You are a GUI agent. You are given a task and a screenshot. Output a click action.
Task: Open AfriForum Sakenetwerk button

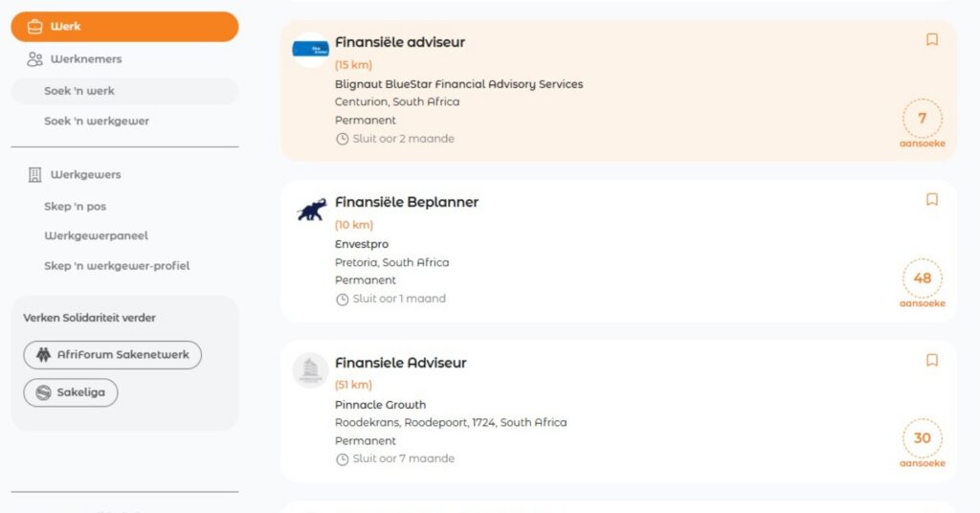pyautogui.click(x=113, y=355)
